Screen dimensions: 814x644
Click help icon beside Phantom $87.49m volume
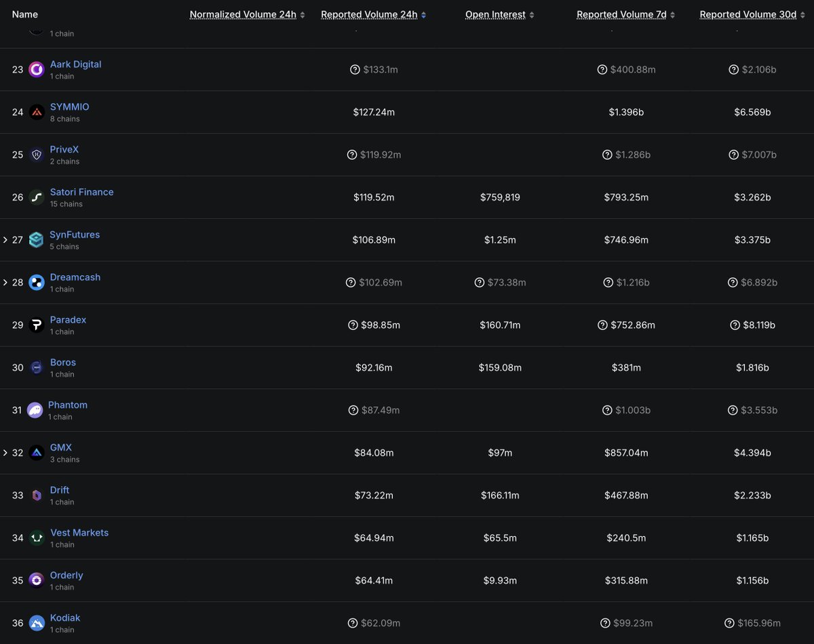pos(353,410)
